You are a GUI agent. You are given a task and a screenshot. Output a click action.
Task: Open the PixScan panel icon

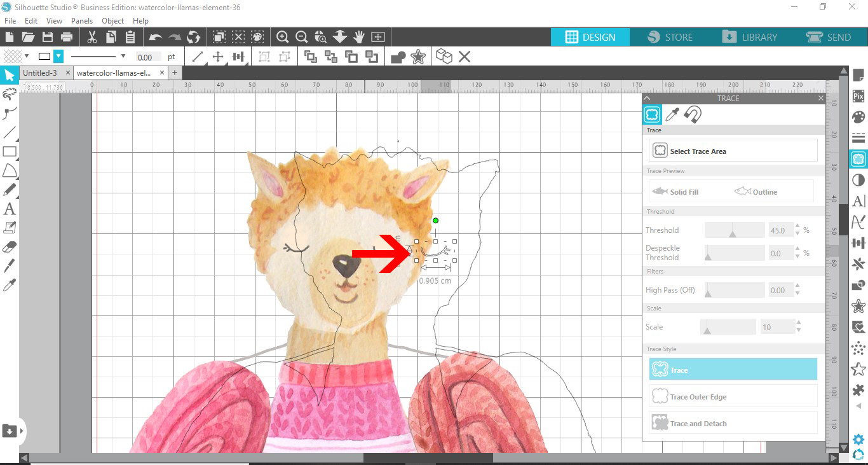click(x=858, y=97)
